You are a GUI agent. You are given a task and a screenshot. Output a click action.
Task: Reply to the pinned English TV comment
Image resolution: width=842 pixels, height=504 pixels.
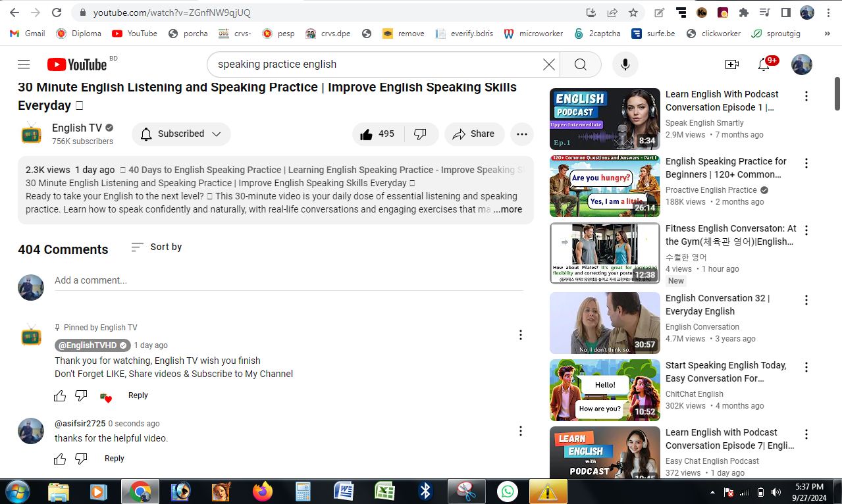point(138,395)
